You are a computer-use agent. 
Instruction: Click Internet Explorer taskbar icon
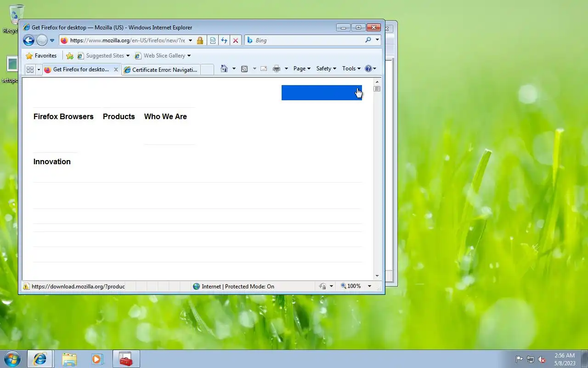pos(40,359)
